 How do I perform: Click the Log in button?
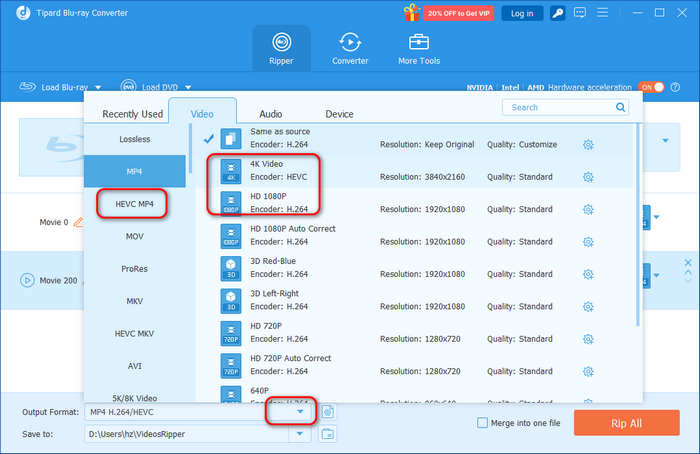[522, 13]
